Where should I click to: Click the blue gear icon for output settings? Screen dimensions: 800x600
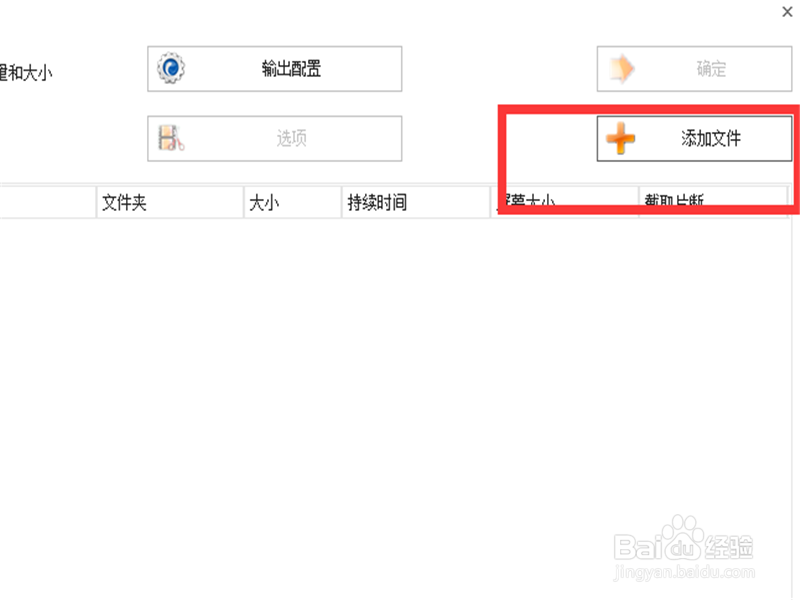(x=171, y=68)
